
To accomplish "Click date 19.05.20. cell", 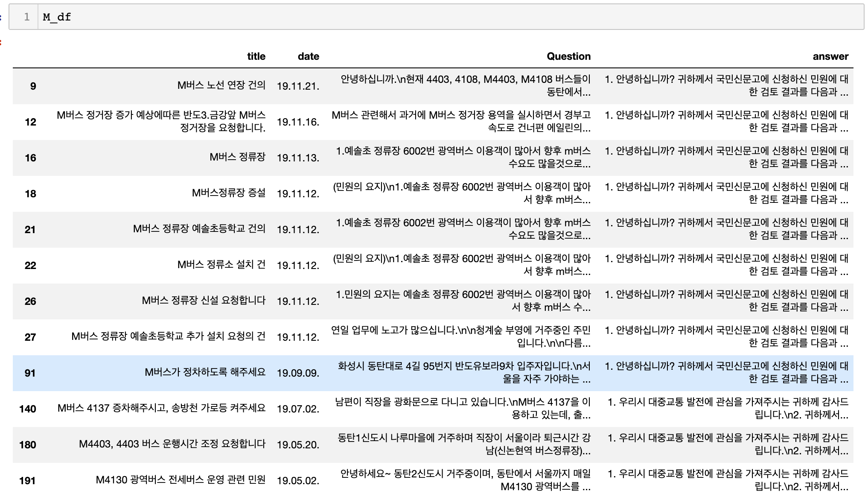I will 298,445.
